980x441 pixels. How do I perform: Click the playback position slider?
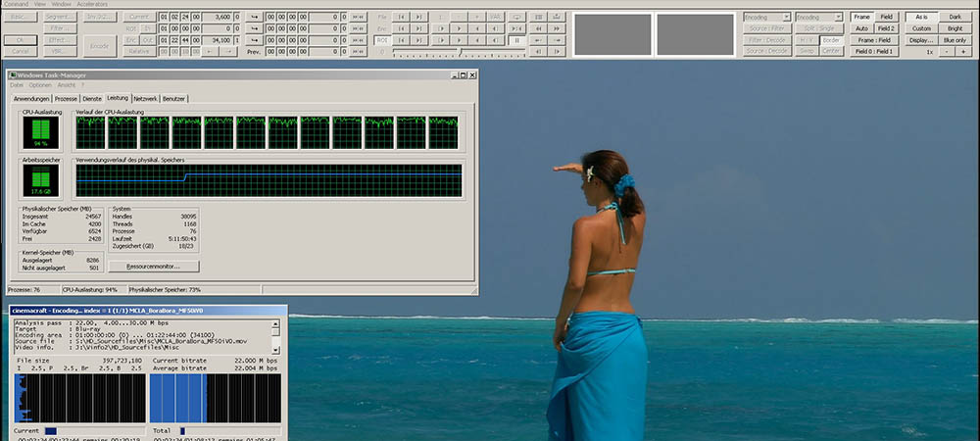461,51
